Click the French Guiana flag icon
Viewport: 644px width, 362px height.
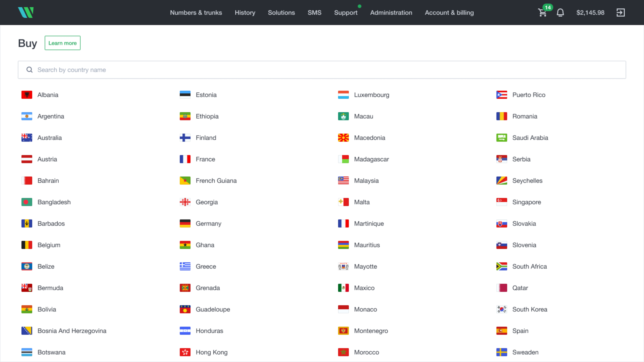pos(185,180)
